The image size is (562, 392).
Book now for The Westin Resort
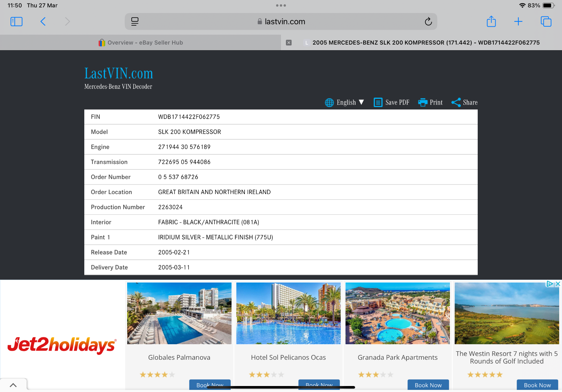coord(537,385)
